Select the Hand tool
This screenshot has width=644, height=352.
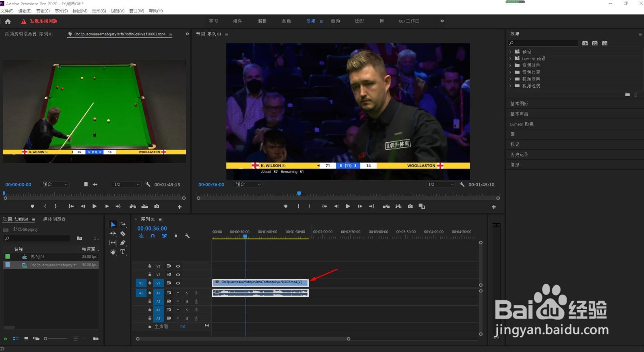113,252
